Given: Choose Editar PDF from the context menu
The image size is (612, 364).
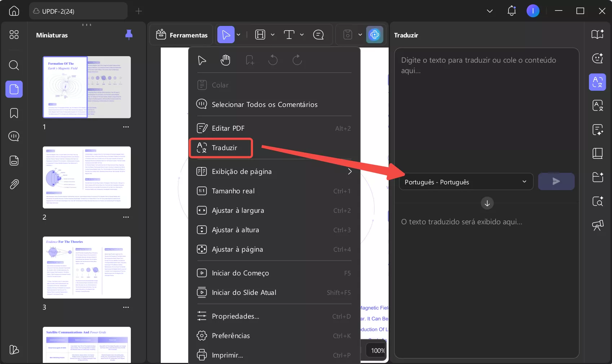Looking at the screenshot, I should [228, 128].
